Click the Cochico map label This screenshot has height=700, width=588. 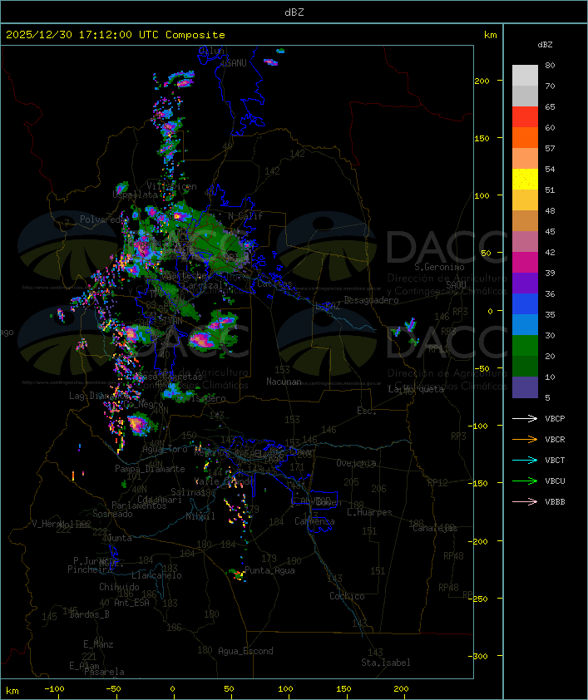pos(347,596)
